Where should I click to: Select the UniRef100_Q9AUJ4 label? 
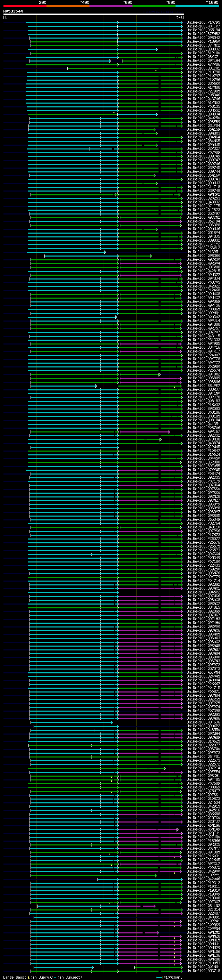coord(203,114)
